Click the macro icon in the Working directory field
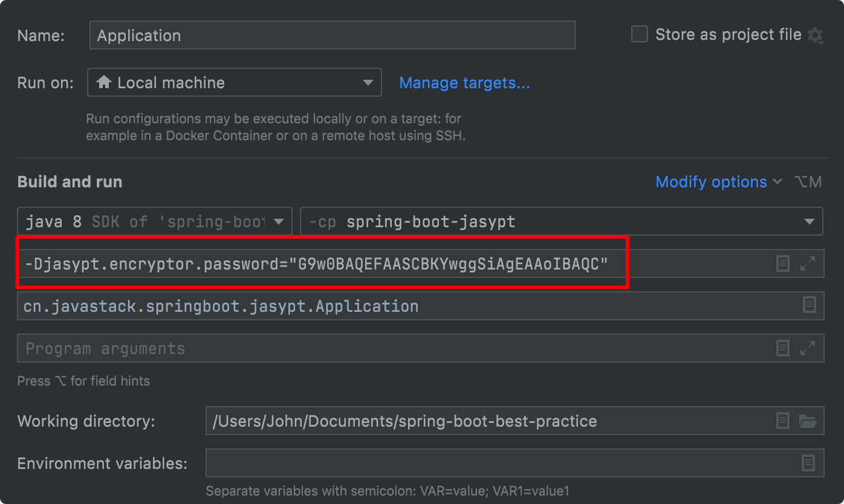 [782, 421]
